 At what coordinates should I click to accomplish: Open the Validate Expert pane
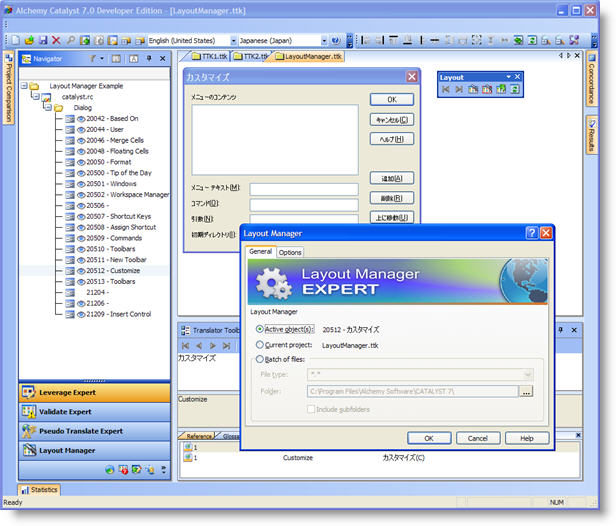(x=95, y=412)
